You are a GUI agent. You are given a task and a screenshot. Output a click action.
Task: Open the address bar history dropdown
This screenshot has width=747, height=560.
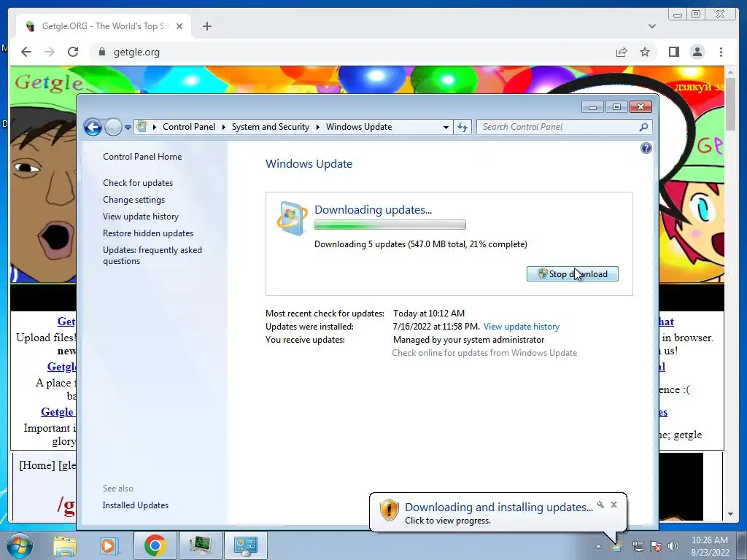click(x=446, y=127)
